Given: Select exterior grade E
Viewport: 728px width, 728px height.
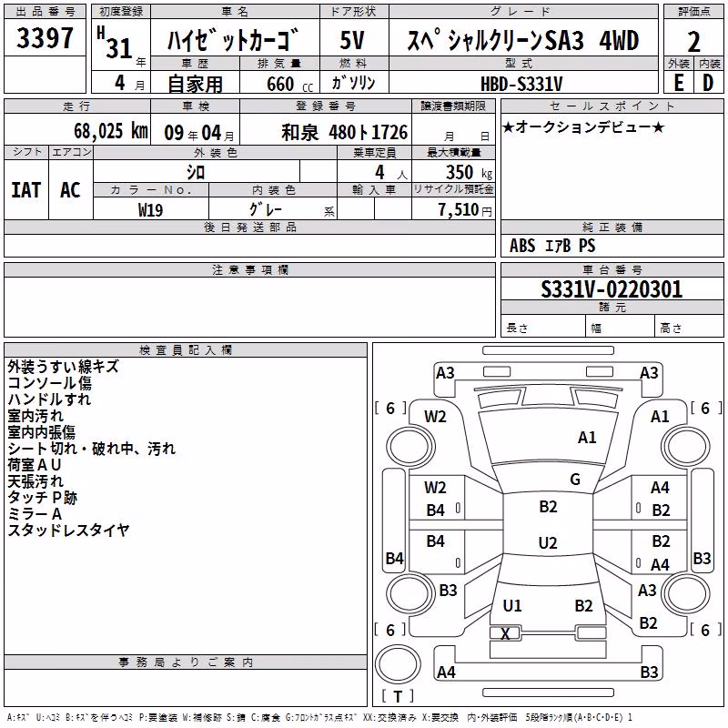Looking at the screenshot, I should [679, 83].
